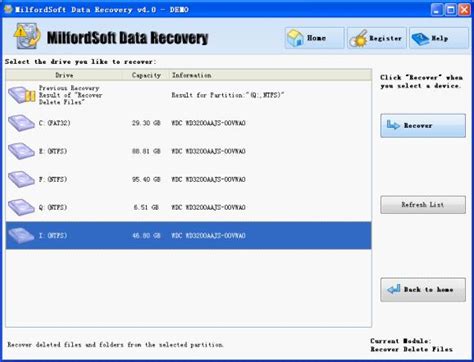Start recovery with the Recover button
The height and width of the screenshot is (362, 474).
tap(423, 126)
